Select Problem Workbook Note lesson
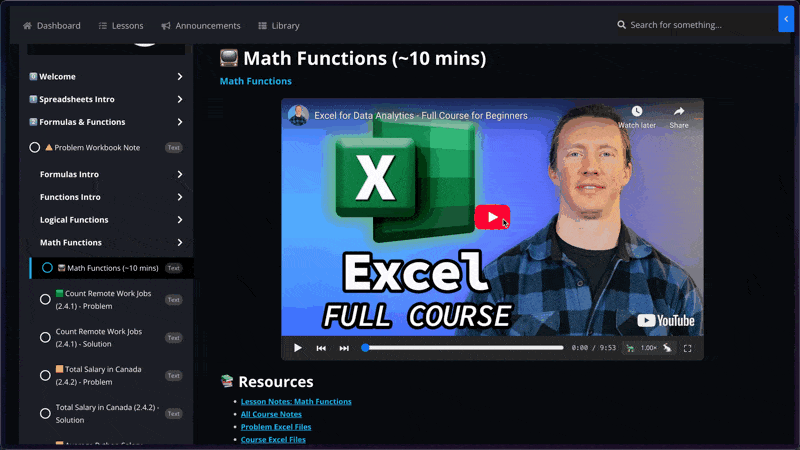Viewport: 800px width, 450px height. (x=97, y=147)
